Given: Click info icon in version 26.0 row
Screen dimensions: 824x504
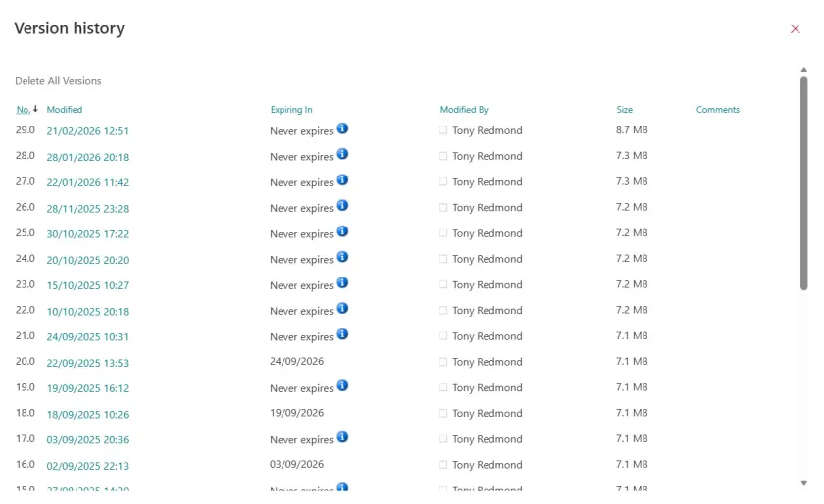Looking at the screenshot, I should (x=342, y=206).
